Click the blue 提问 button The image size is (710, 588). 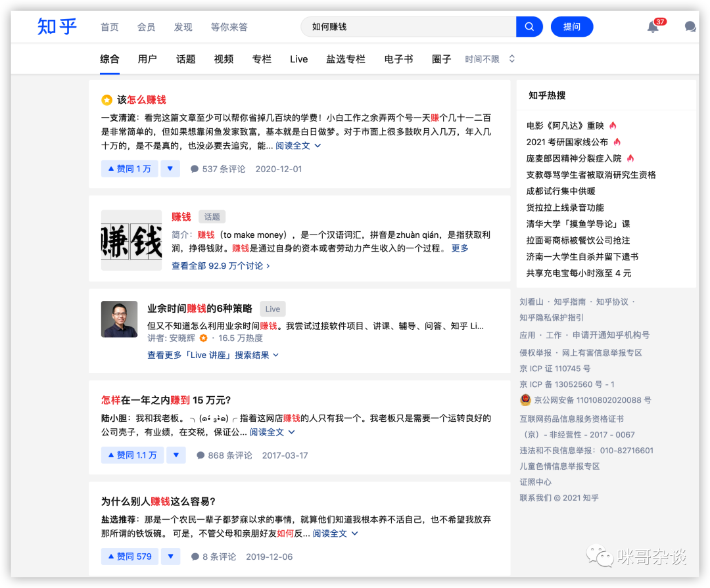[x=572, y=27]
